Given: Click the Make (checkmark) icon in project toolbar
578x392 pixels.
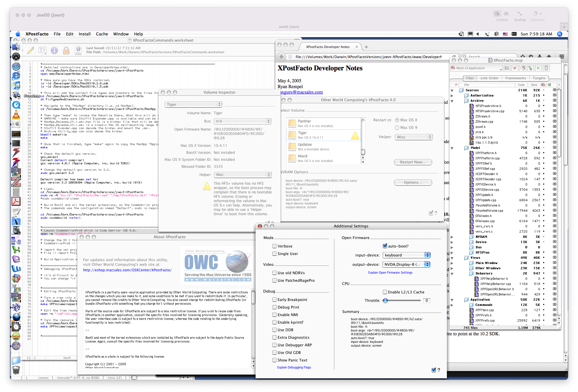Looking at the screenshot, I should tap(515, 68).
